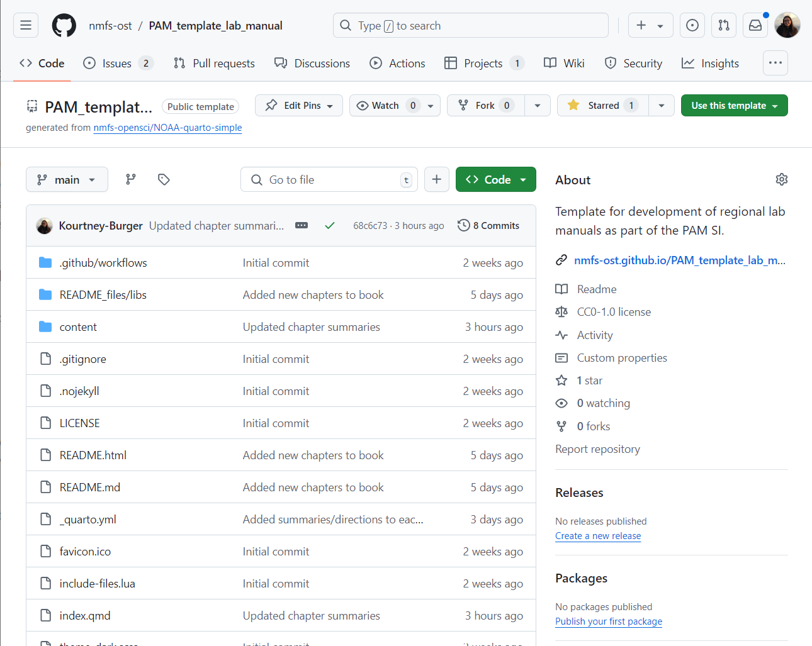
Task: Open the Create a new release link
Action: point(598,536)
